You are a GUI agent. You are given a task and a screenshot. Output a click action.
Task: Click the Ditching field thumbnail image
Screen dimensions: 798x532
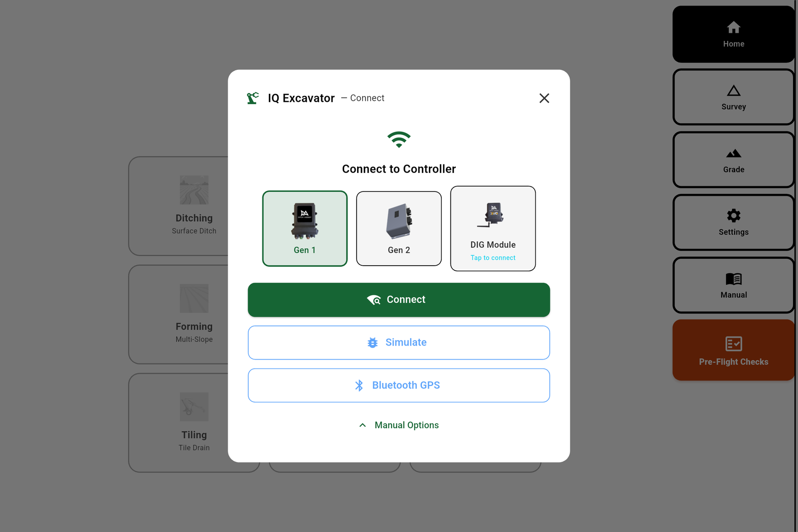pos(194,190)
